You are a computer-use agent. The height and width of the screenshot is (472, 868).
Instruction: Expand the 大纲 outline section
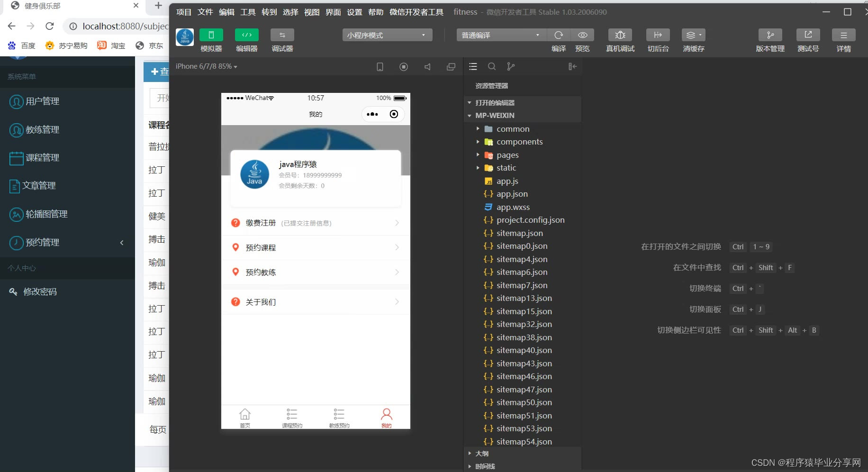[523, 454]
